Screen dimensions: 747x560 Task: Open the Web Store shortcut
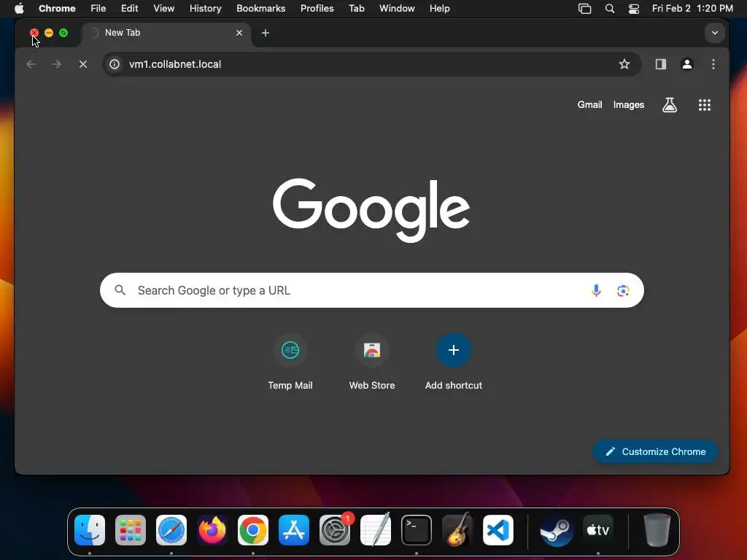pos(372,362)
